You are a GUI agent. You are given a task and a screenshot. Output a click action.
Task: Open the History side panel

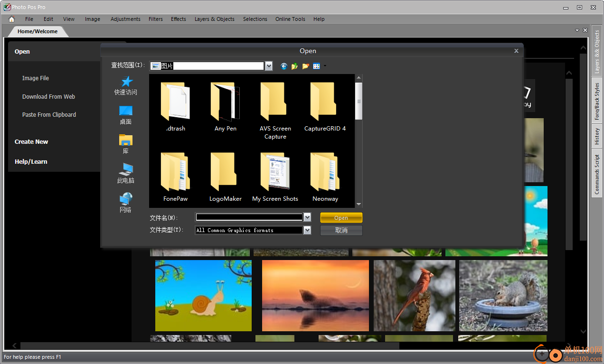[597, 137]
